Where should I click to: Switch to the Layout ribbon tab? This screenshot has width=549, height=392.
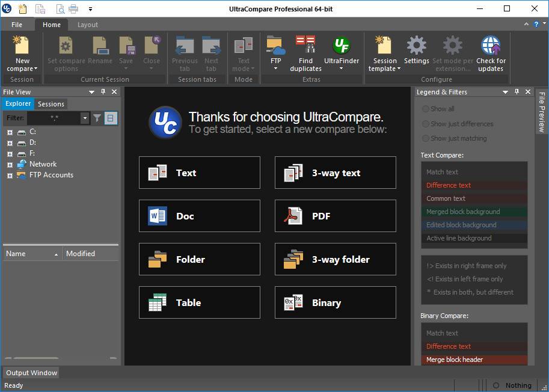click(x=88, y=25)
